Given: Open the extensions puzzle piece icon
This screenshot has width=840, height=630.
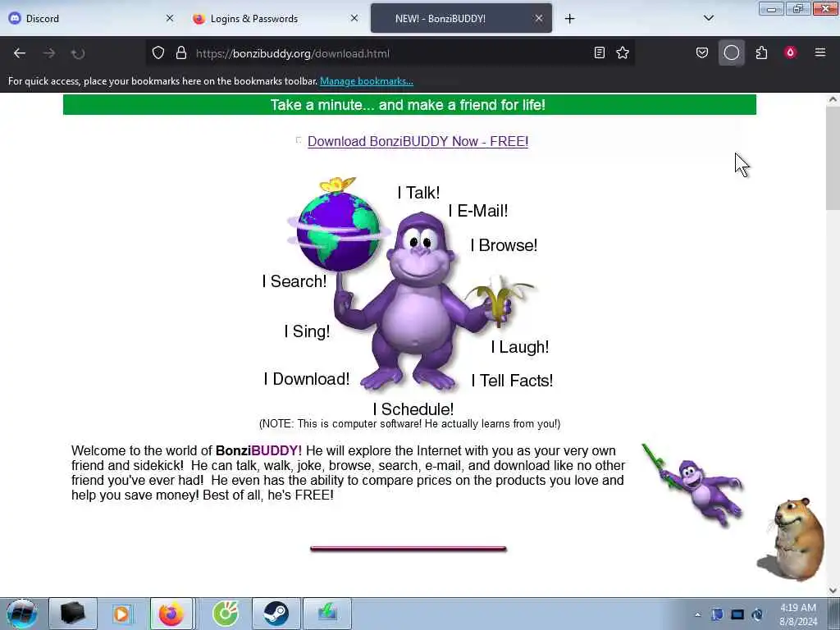Looking at the screenshot, I should coord(761,52).
